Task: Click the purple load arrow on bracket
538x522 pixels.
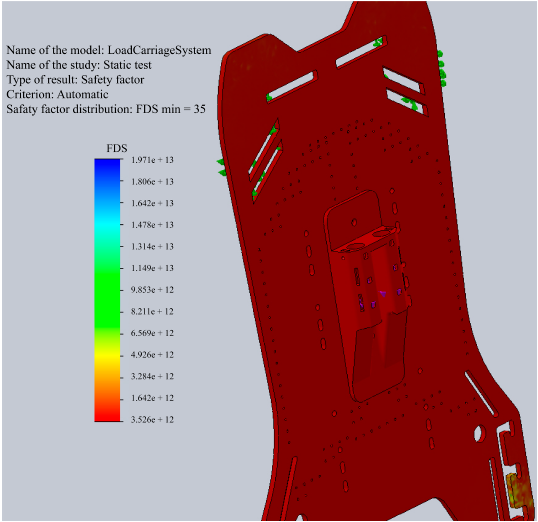Action: [383, 294]
